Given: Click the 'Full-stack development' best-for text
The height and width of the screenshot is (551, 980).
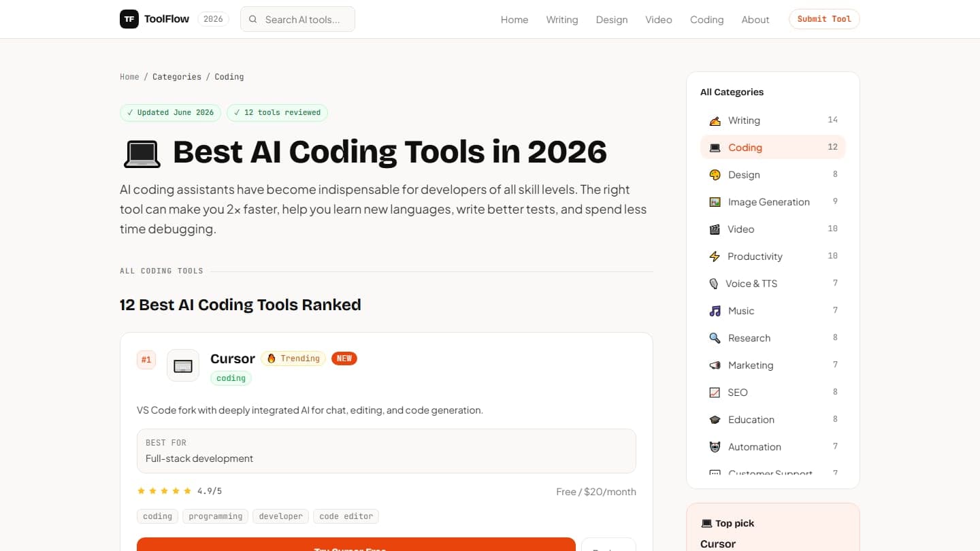Looking at the screenshot, I should pyautogui.click(x=199, y=458).
